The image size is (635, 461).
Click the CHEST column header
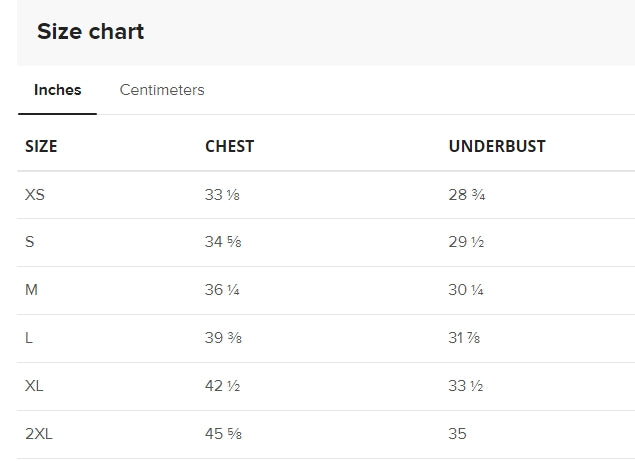pyautogui.click(x=230, y=146)
